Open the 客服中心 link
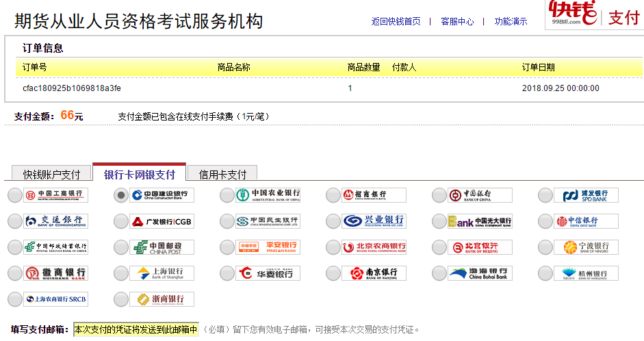Viewport: 644px width, 341px height. [x=457, y=21]
